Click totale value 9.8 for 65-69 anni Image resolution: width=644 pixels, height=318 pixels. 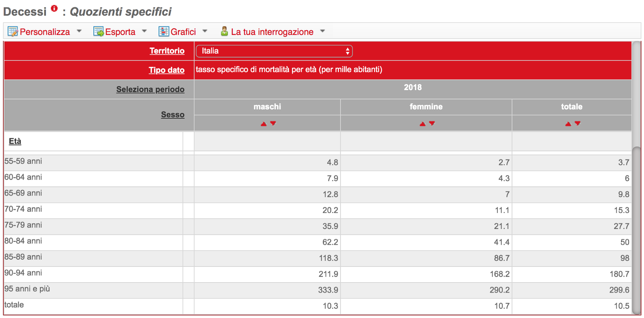(x=624, y=194)
